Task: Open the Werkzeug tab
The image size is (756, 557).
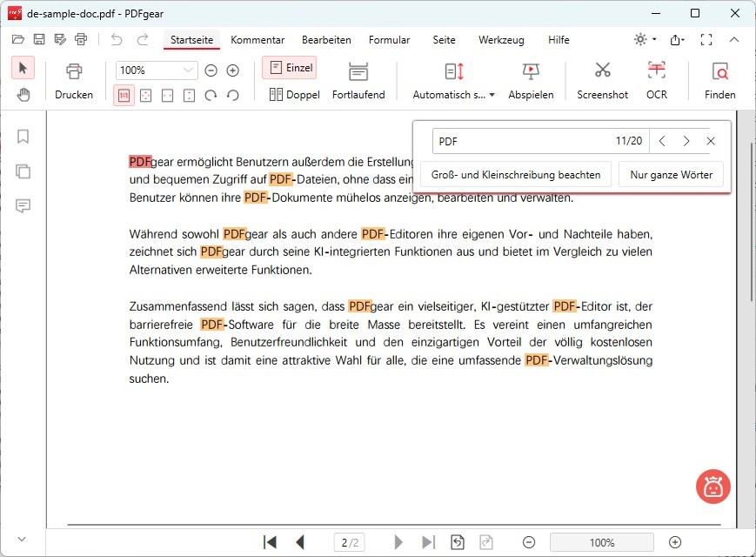Action: click(501, 39)
